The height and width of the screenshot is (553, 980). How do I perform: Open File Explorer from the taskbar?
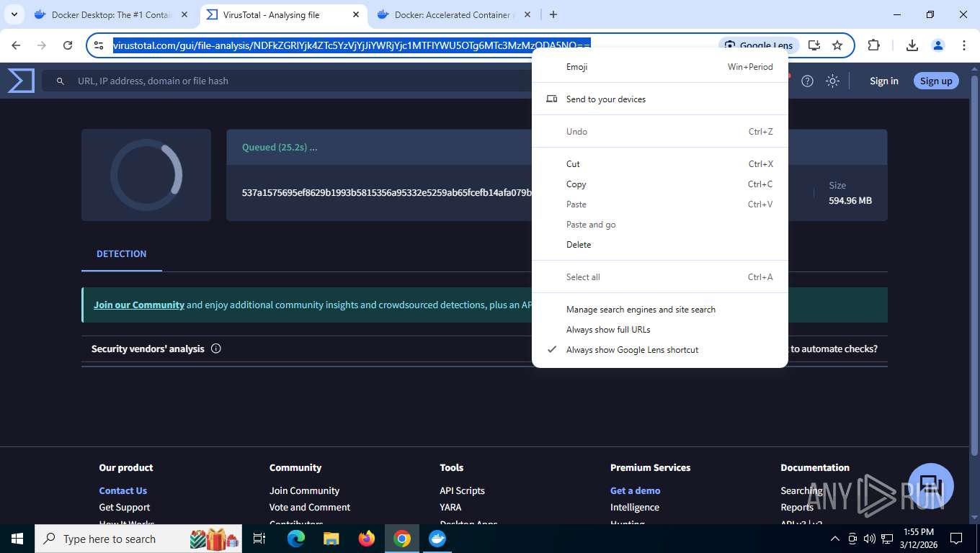tap(331, 539)
